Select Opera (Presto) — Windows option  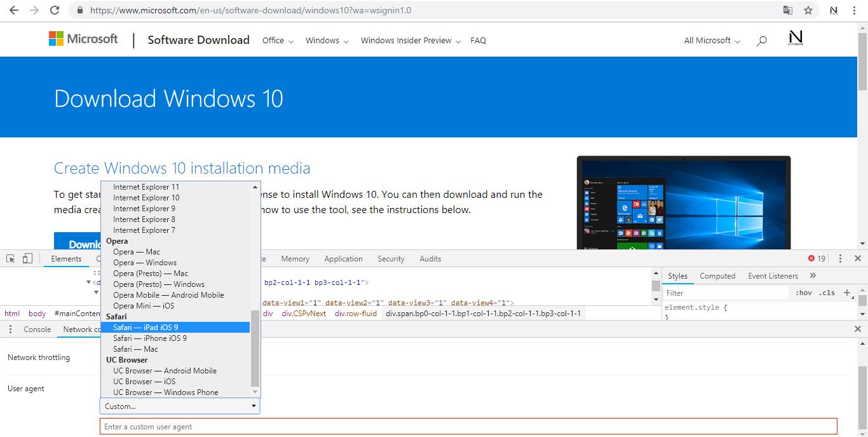pyautogui.click(x=175, y=284)
